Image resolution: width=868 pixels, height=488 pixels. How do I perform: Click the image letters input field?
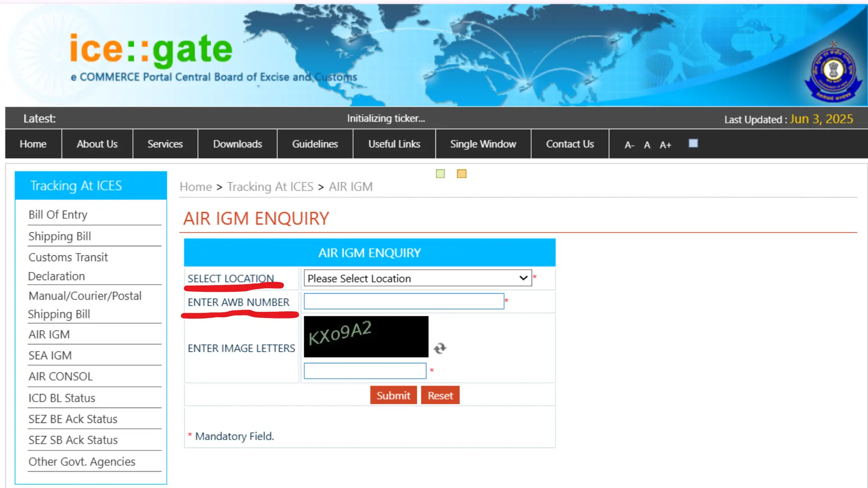pyautogui.click(x=365, y=371)
